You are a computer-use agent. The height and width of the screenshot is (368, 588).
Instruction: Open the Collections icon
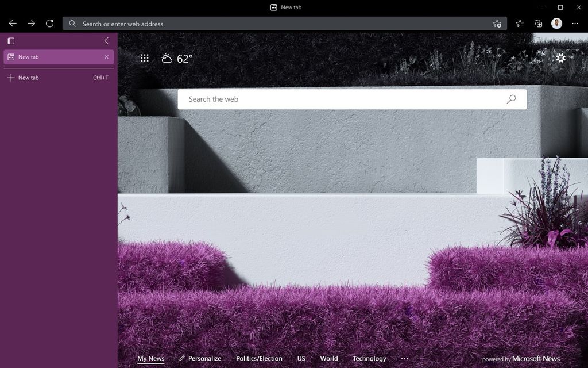point(538,24)
